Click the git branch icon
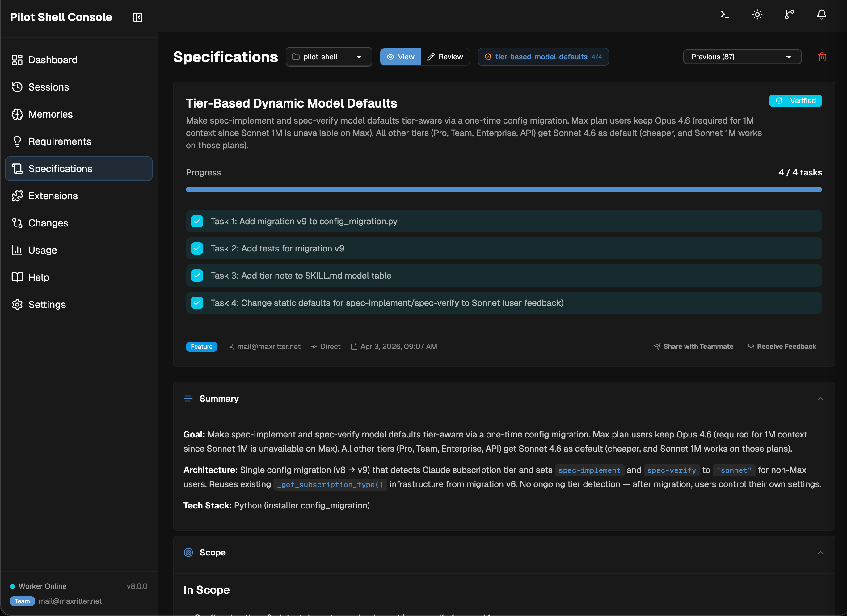847x616 pixels. point(789,15)
